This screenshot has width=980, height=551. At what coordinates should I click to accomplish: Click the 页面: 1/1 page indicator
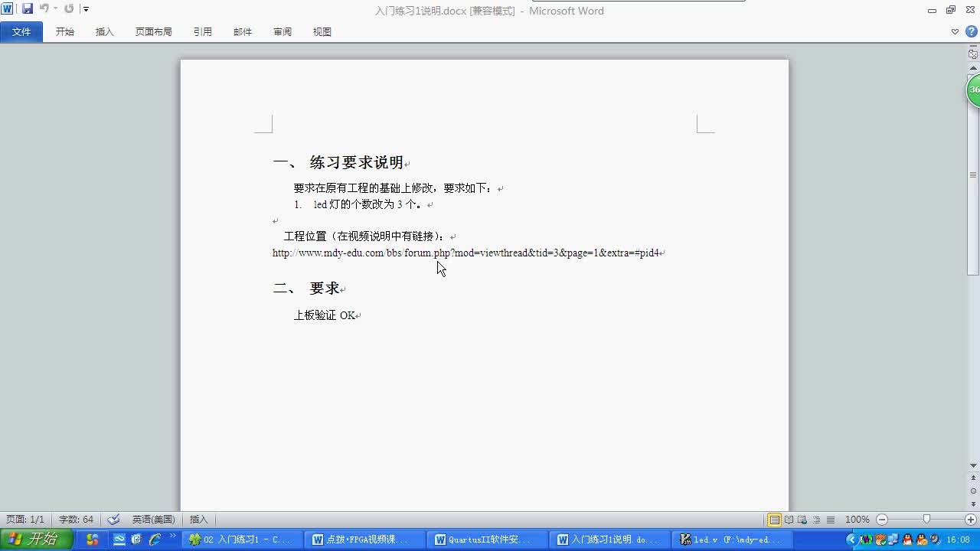pos(25,520)
